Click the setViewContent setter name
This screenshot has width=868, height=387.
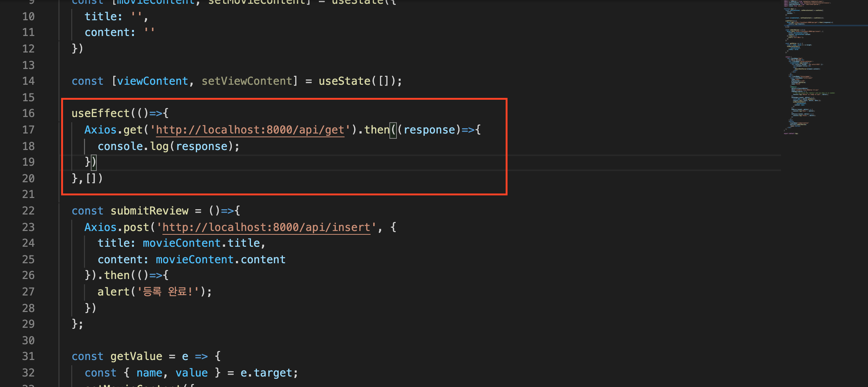click(247, 81)
